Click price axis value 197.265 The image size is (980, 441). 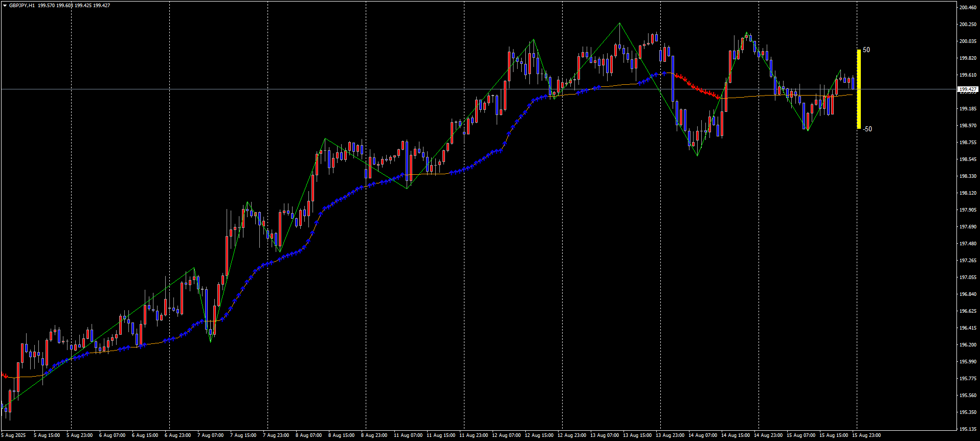tap(968, 261)
